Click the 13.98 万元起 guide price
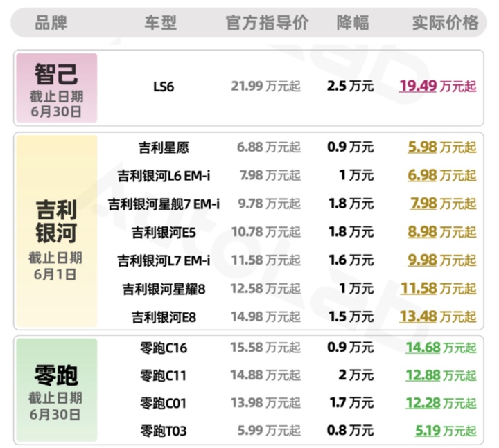This screenshot has height=448, width=499. coord(265,403)
